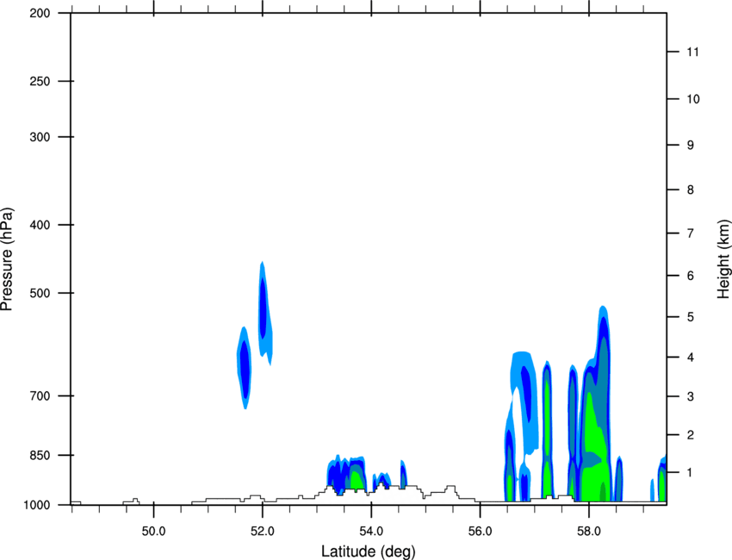Screen dimensions: 732x560
Task: Click the 11 km height label
Action: click(693, 52)
